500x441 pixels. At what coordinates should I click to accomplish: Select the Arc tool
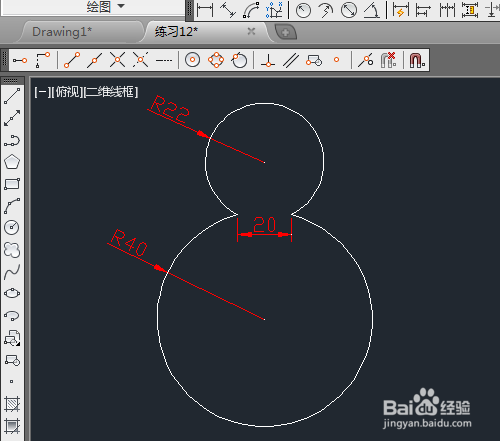click(12, 206)
